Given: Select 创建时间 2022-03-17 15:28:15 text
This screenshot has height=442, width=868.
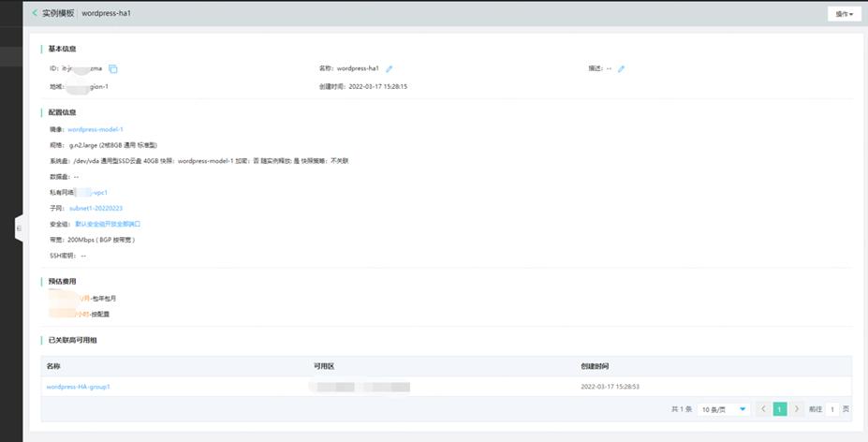Looking at the screenshot, I should (x=363, y=86).
